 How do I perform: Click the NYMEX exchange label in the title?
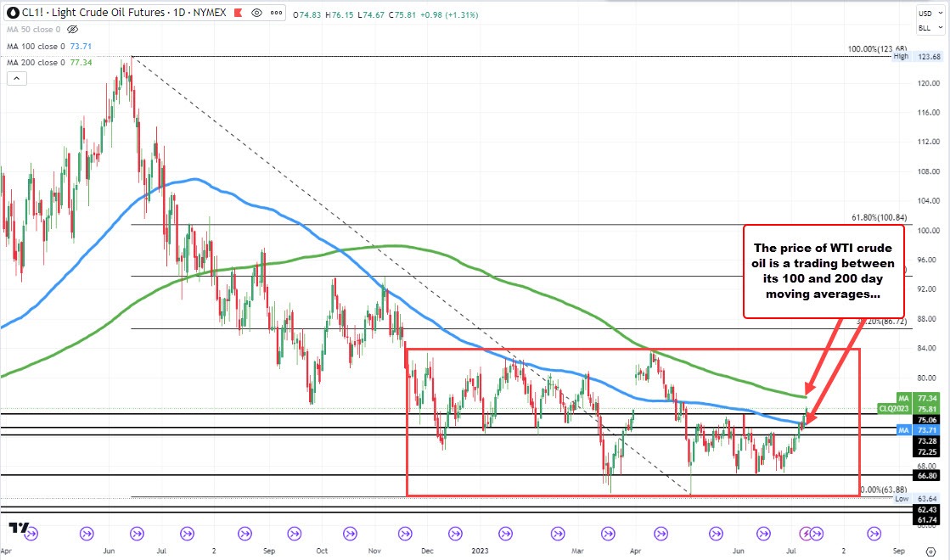pos(211,13)
